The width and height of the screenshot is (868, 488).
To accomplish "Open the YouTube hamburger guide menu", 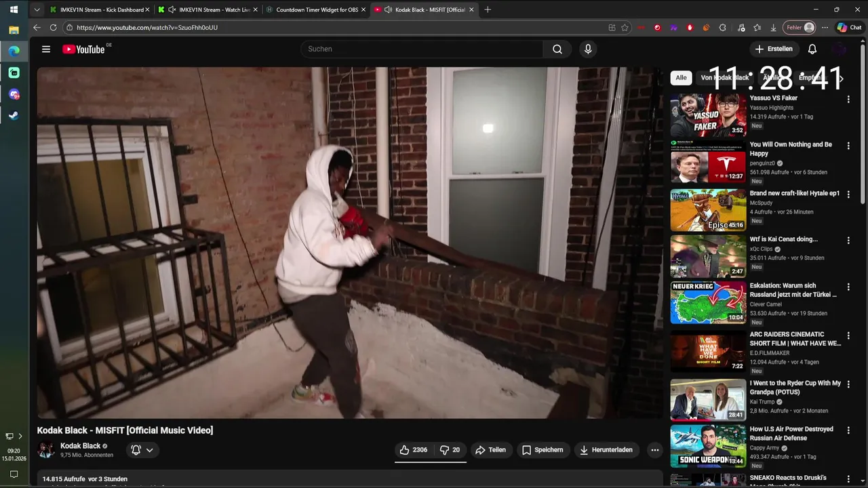I will click(x=46, y=49).
